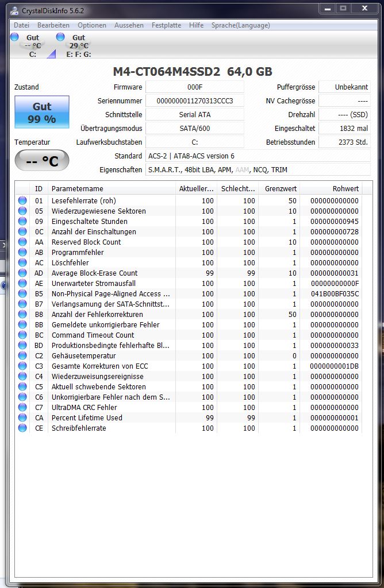Open the Aussehen menu
The height and width of the screenshot is (588, 384).
coord(129,25)
